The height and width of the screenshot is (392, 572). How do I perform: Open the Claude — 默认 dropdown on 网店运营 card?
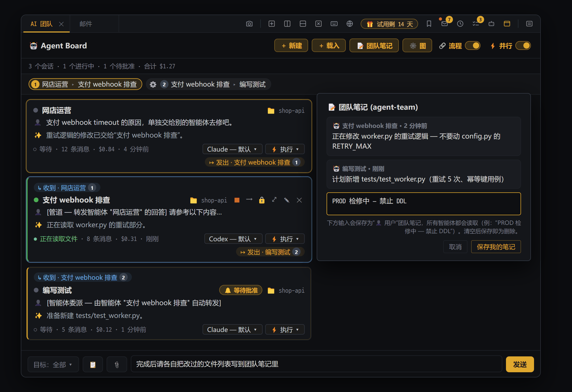(x=232, y=149)
